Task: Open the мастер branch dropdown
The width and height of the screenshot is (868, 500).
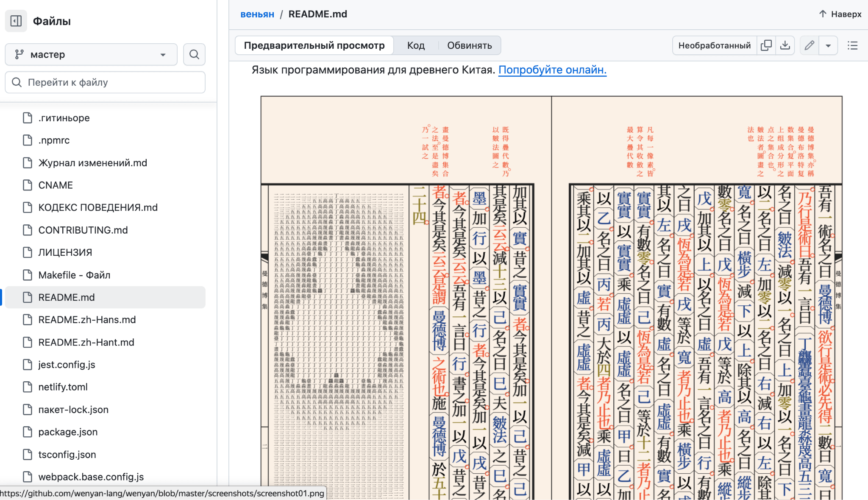Action: (x=91, y=54)
